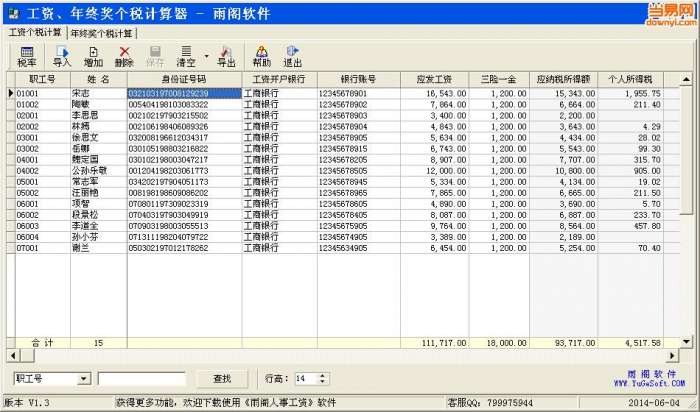
Task: Select employee number cell 06003
Action: [x=43, y=226]
